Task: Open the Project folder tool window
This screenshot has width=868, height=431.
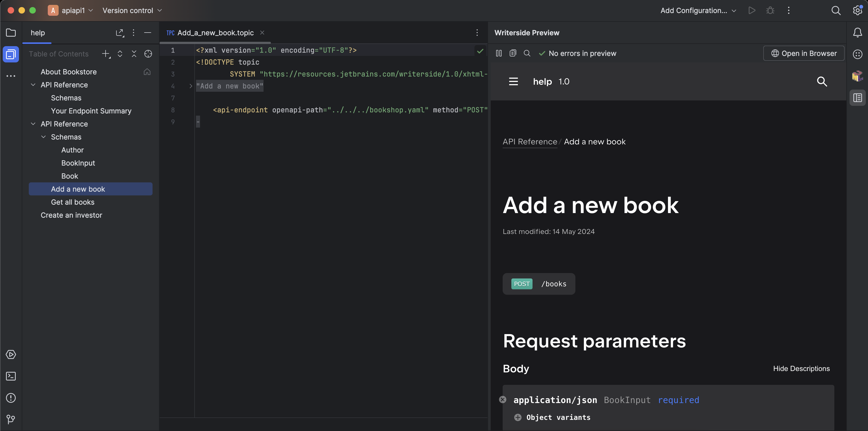Action: (x=11, y=33)
